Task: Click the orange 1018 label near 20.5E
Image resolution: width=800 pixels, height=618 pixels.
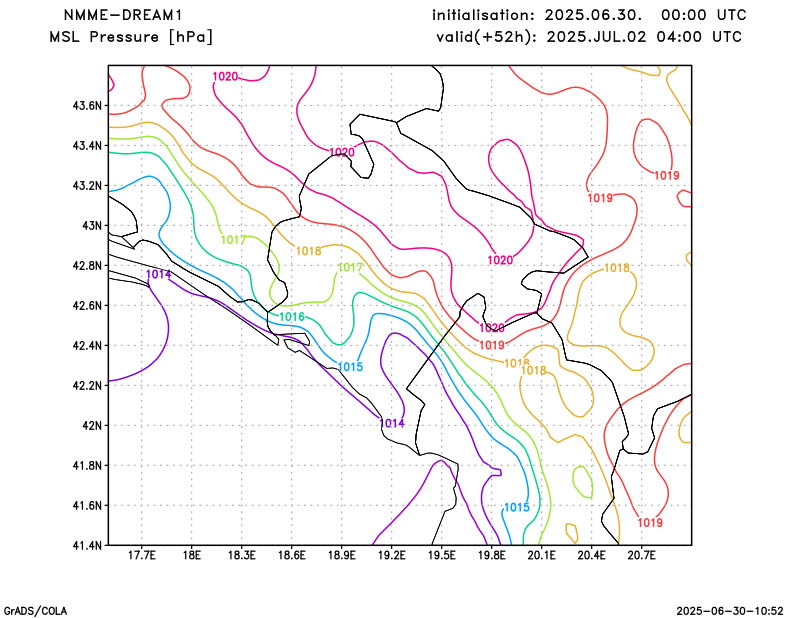Action: [616, 268]
